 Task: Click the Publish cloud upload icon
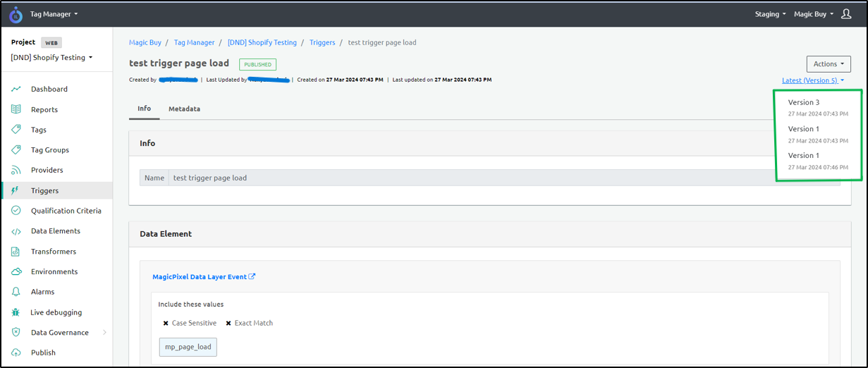[16, 352]
